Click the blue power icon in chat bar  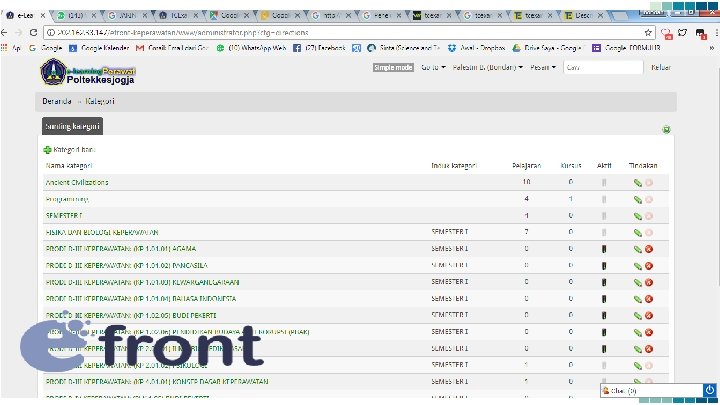point(710,390)
